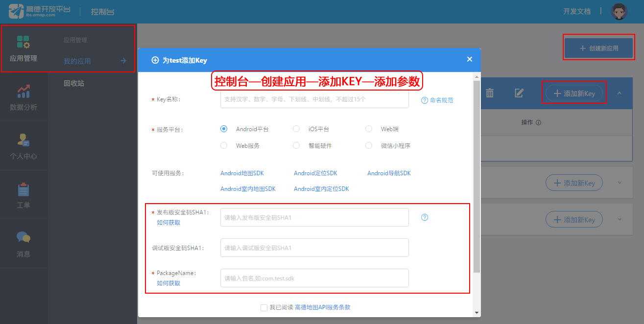Click the Key名称 input field

pos(314,99)
